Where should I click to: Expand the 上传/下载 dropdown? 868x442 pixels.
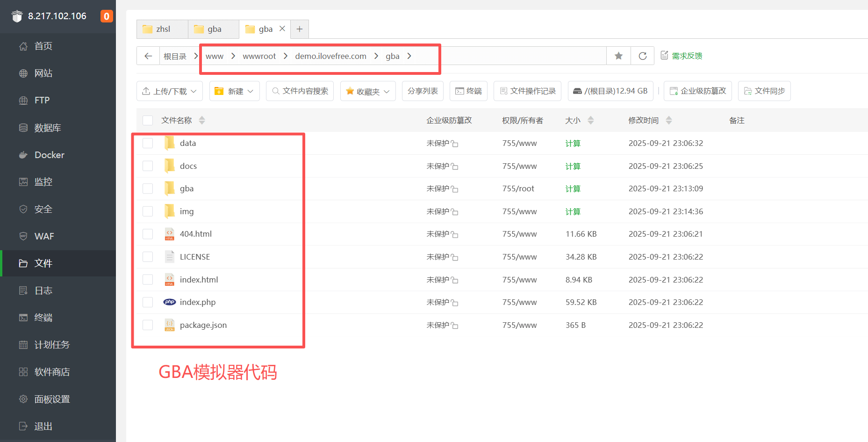click(169, 91)
